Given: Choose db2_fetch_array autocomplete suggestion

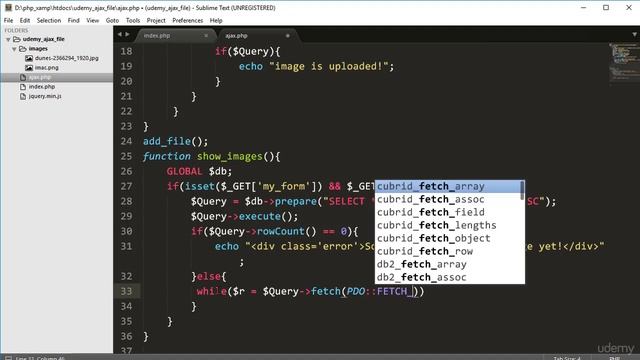Looking at the screenshot, I should pos(448,264).
